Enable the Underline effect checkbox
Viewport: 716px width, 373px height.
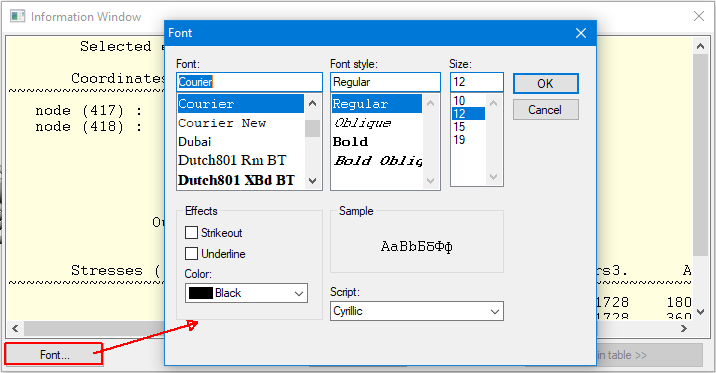pyautogui.click(x=191, y=253)
